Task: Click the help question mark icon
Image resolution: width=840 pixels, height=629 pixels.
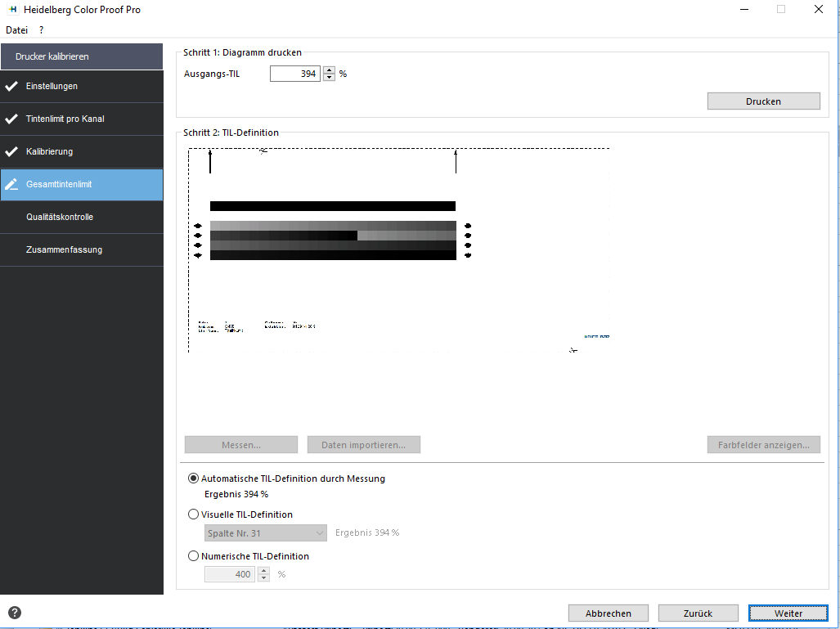Action: (x=15, y=613)
